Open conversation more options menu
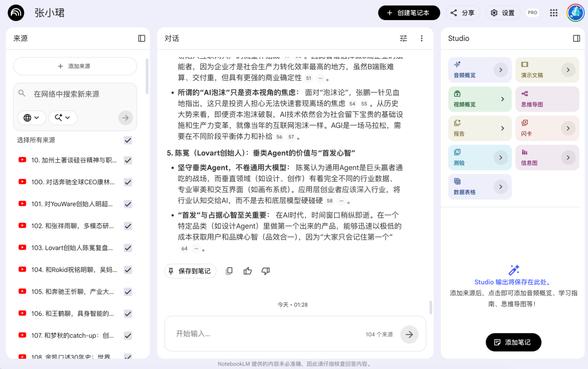This screenshot has height=369, width=588. [x=421, y=38]
